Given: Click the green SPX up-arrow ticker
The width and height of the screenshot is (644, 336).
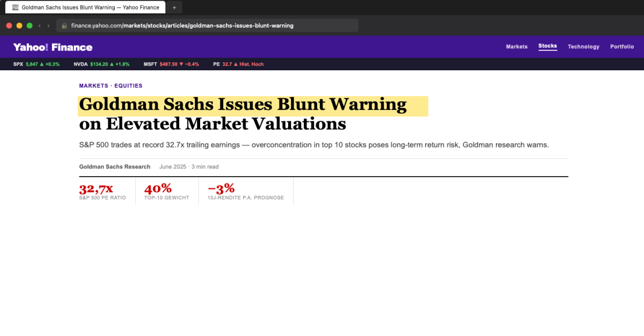Looking at the screenshot, I should click(36, 64).
